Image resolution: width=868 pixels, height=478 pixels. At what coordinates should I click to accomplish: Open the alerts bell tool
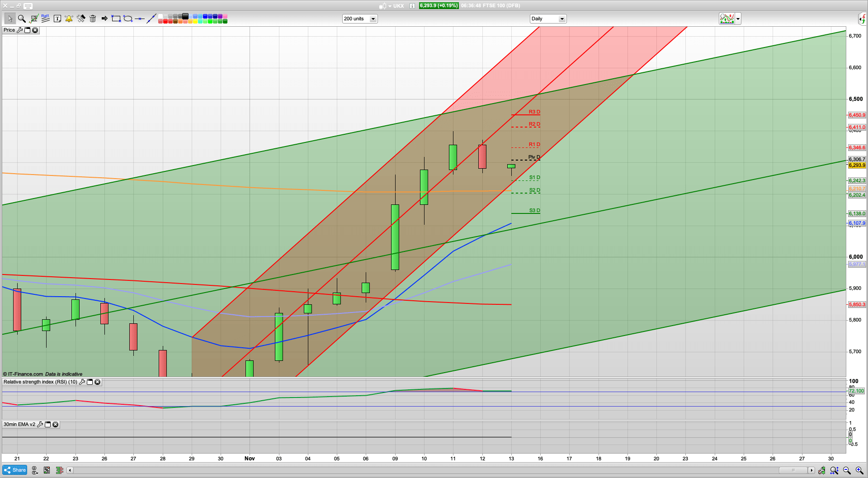click(x=69, y=19)
